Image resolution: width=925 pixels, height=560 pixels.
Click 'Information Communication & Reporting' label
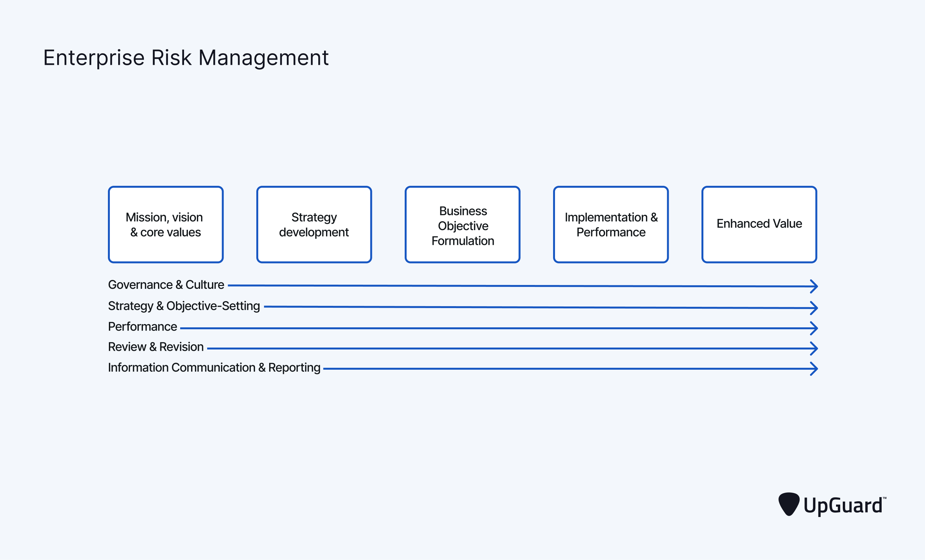pos(214,367)
